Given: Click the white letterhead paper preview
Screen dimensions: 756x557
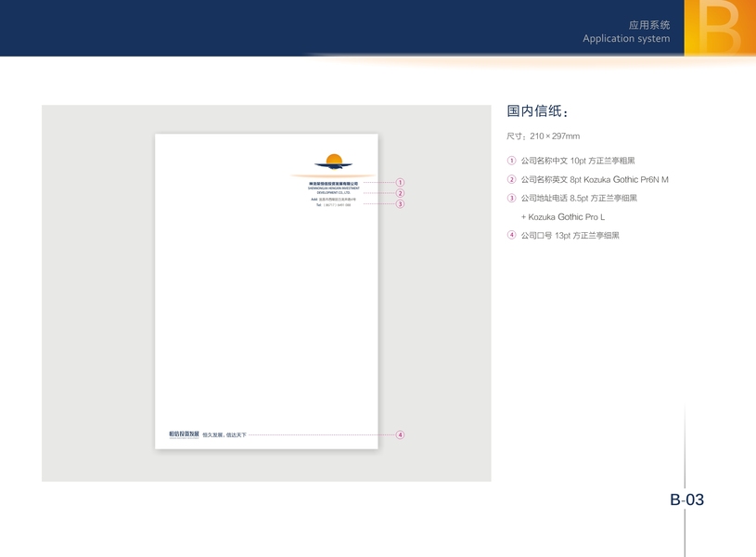Looking at the screenshot, I should pos(266,291).
